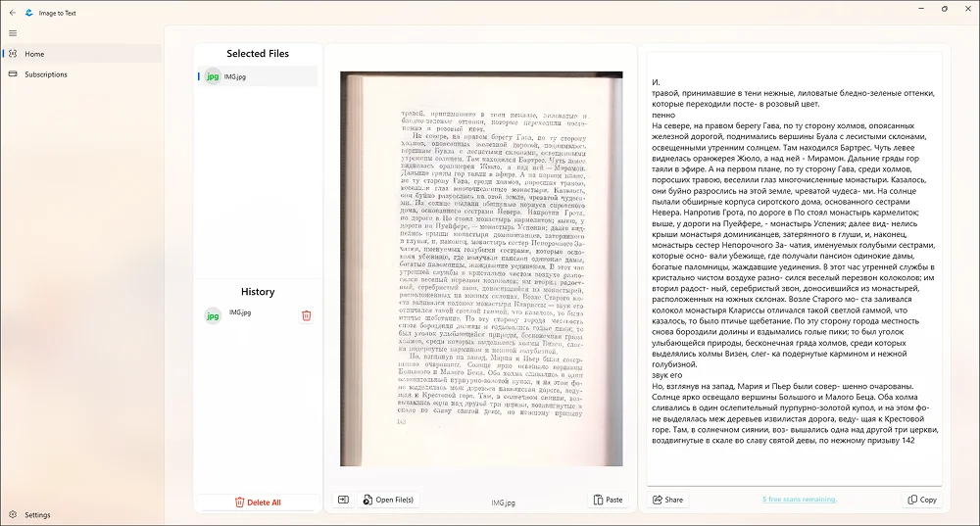Screen dimensions: 980x526
Task: Click the Delete All button
Action: [258, 502]
